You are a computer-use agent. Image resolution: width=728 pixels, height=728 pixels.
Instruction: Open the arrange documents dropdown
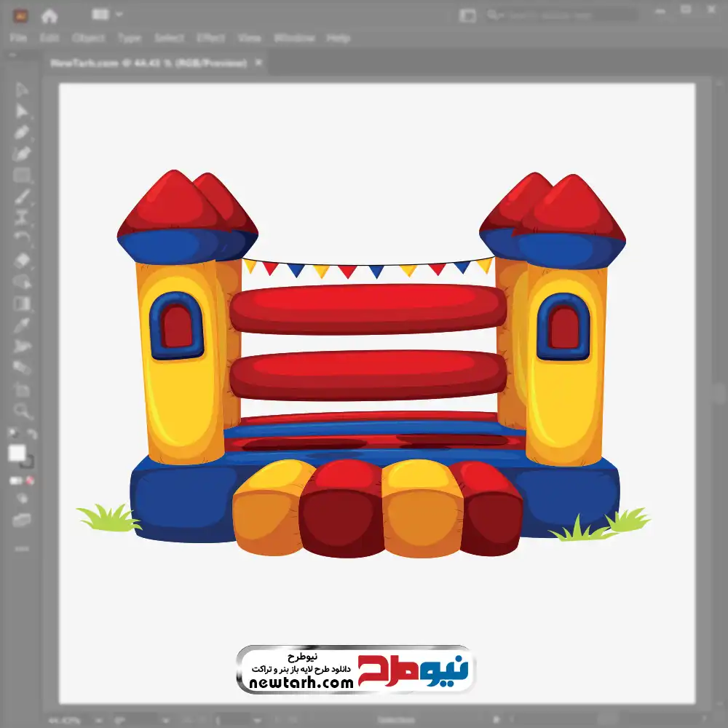coord(108,15)
